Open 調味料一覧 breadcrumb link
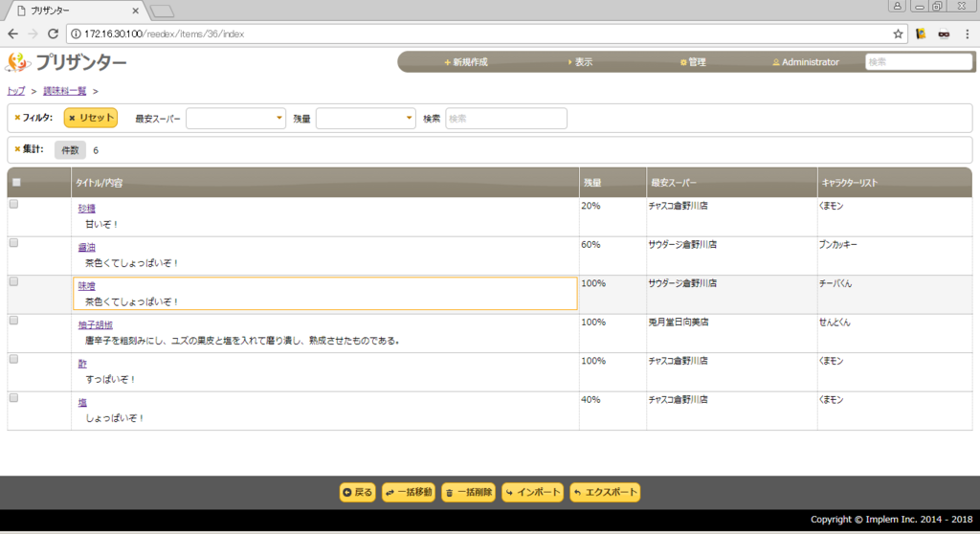The image size is (980, 534). 64,91
